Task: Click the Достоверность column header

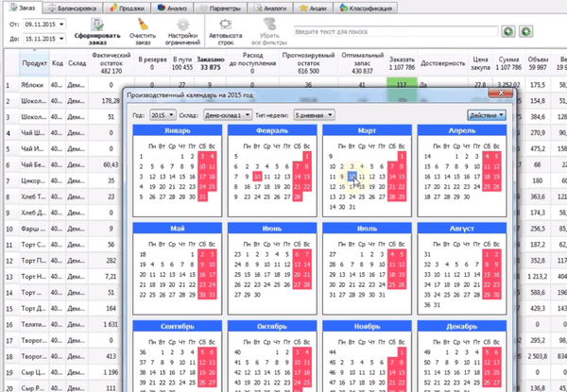Action: (x=442, y=63)
